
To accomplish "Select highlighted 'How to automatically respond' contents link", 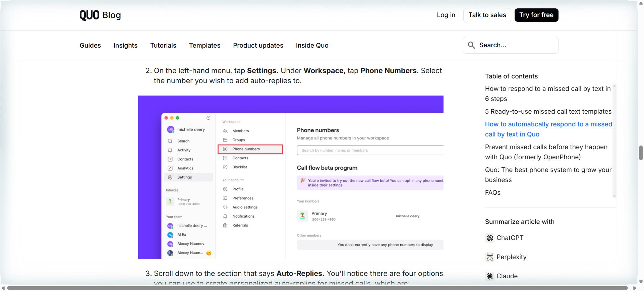I will pyautogui.click(x=548, y=129).
